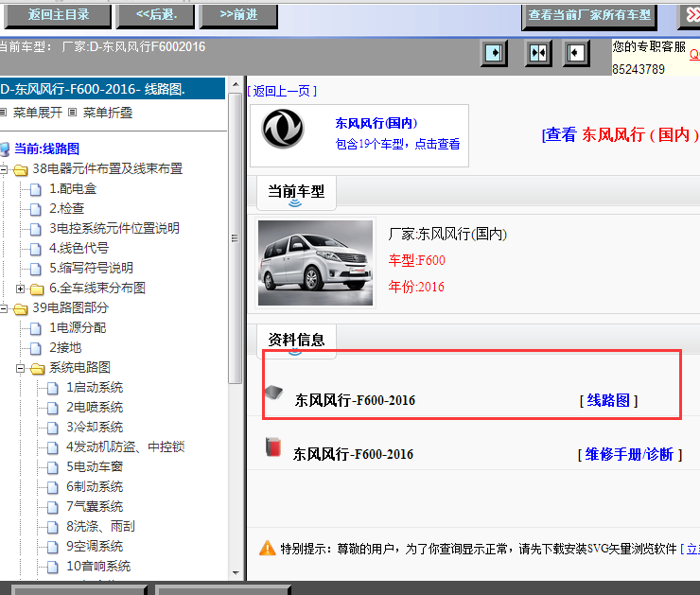
Task: Click the panel move-left arrow icon
Action: pyautogui.click(x=576, y=53)
